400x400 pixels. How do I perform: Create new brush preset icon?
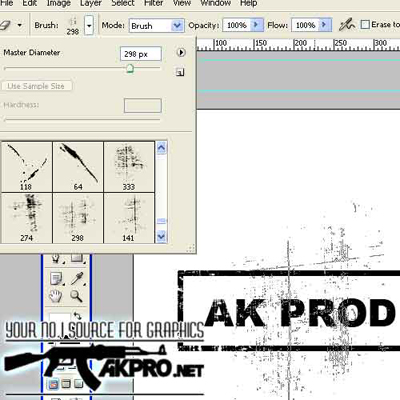[180, 72]
